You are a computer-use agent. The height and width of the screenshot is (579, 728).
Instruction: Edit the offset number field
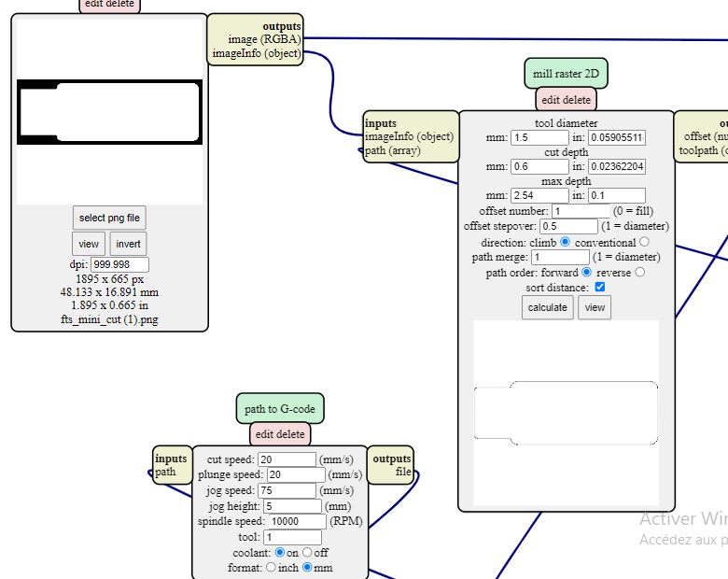(x=581, y=211)
